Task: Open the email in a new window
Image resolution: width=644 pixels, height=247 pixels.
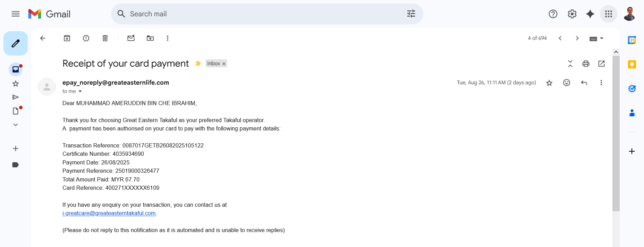Action: click(602, 63)
